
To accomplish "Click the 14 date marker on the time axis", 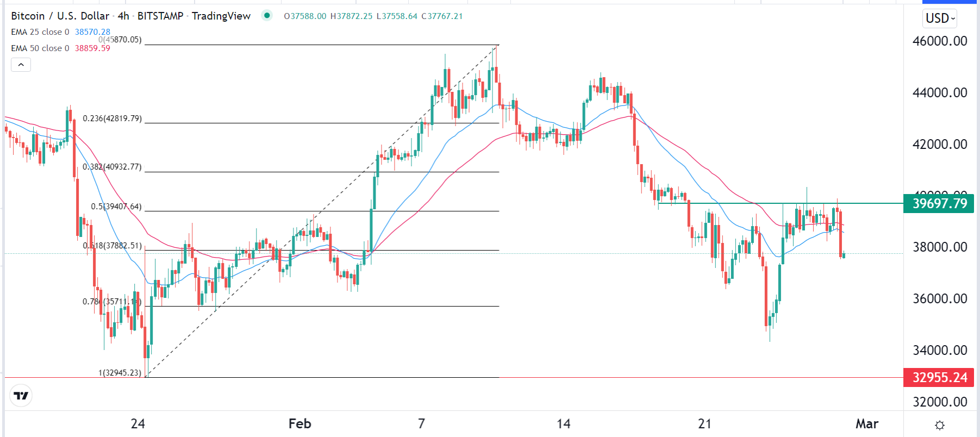I will [x=564, y=424].
